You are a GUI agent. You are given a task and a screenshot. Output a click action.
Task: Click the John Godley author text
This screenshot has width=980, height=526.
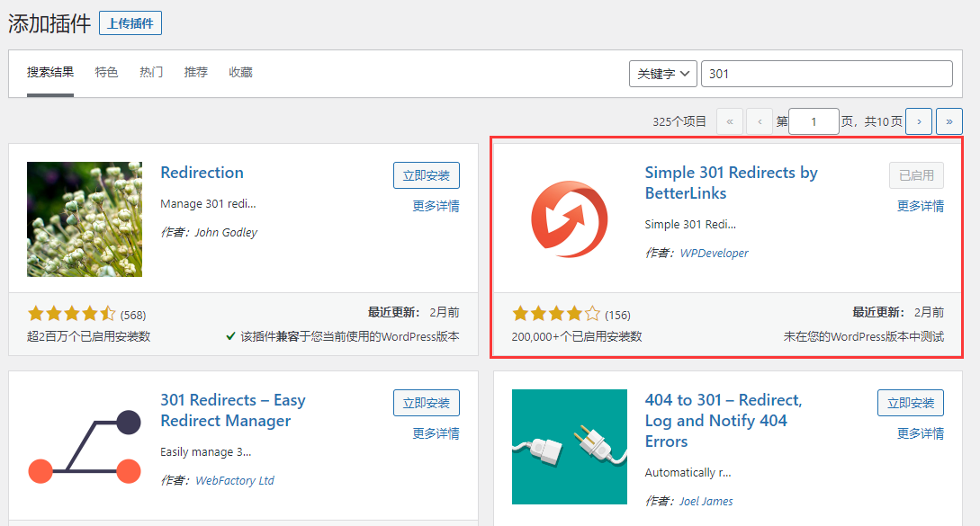[226, 232]
